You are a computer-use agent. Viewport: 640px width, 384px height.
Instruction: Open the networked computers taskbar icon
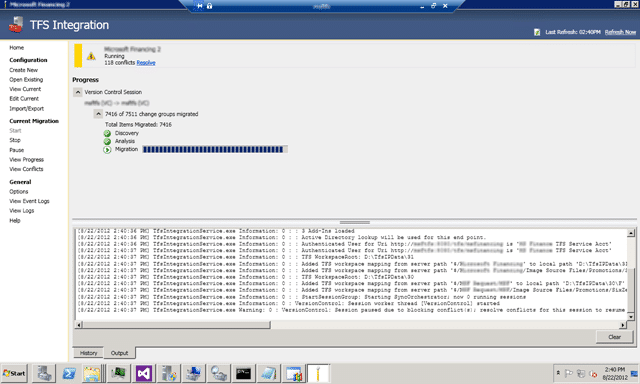pyautogui.click(x=193, y=373)
